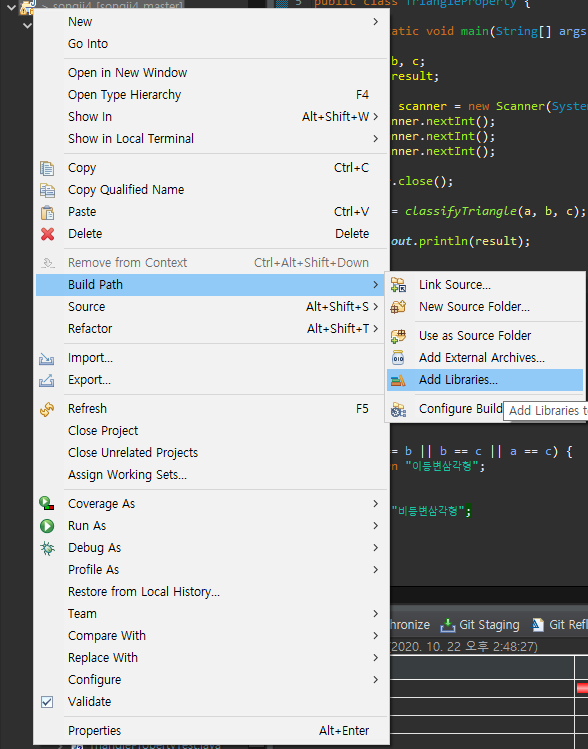This screenshot has width=588, height=749.
Task: Click the "비등변삼각형" string in code
Action: coord(428,511)
